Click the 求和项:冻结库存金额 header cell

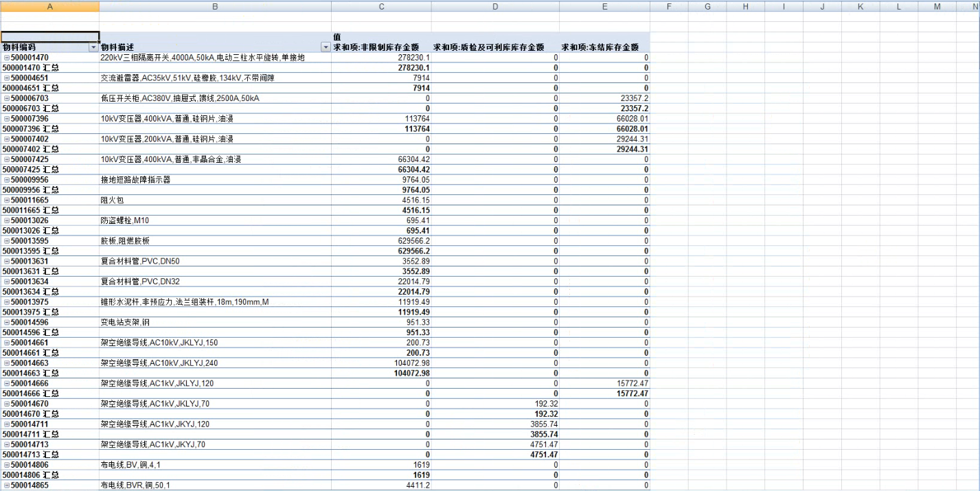(x=600, y=47)
